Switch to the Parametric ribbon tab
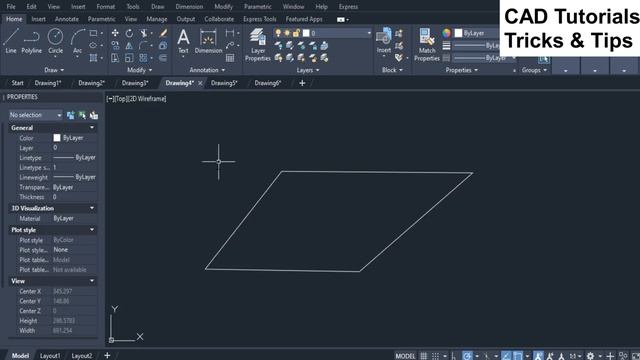 tap(101, 19)
